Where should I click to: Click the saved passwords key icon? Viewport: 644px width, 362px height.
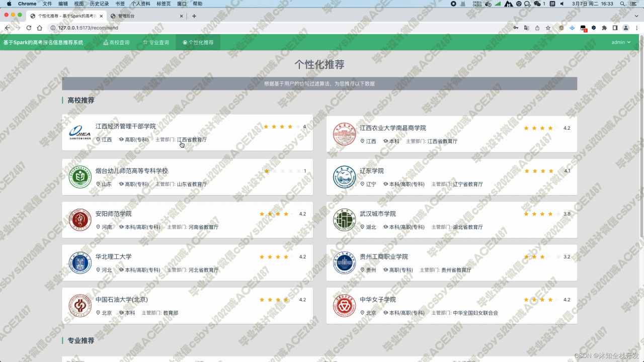click(516, 28)
